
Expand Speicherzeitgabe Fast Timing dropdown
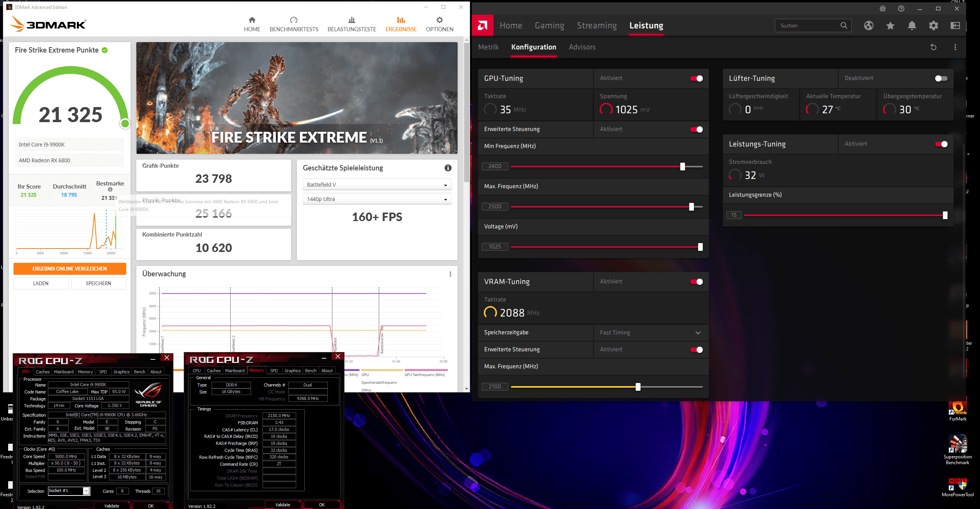(651, 333)
